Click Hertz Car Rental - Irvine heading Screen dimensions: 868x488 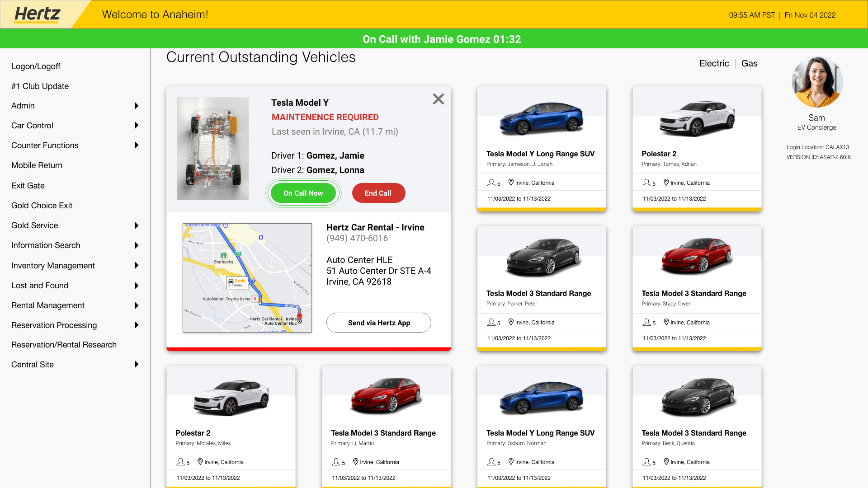click(375, 227)
